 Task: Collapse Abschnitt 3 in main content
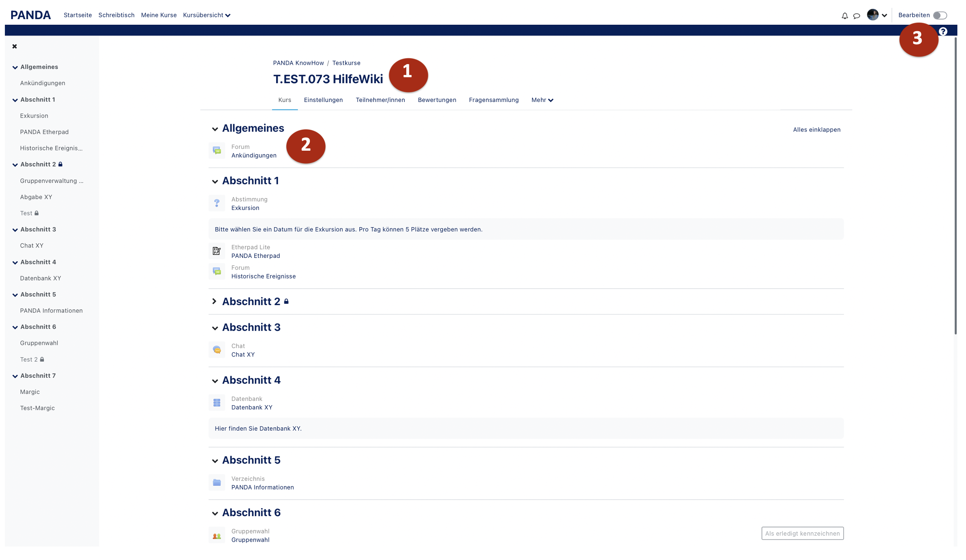pos(215,328)
